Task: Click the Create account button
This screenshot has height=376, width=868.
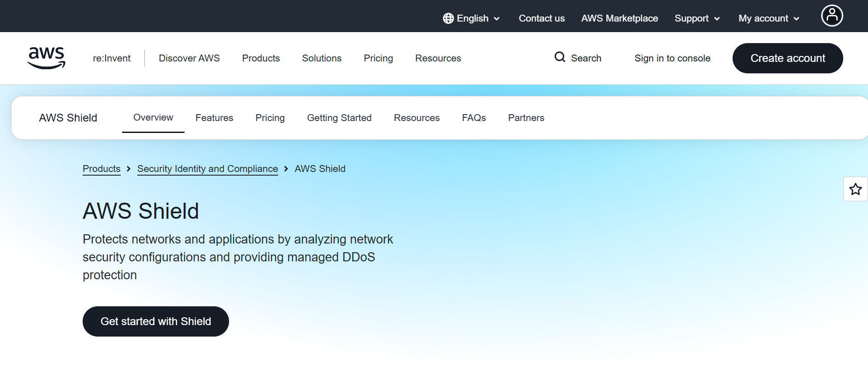Action: (x=788, y=58)
